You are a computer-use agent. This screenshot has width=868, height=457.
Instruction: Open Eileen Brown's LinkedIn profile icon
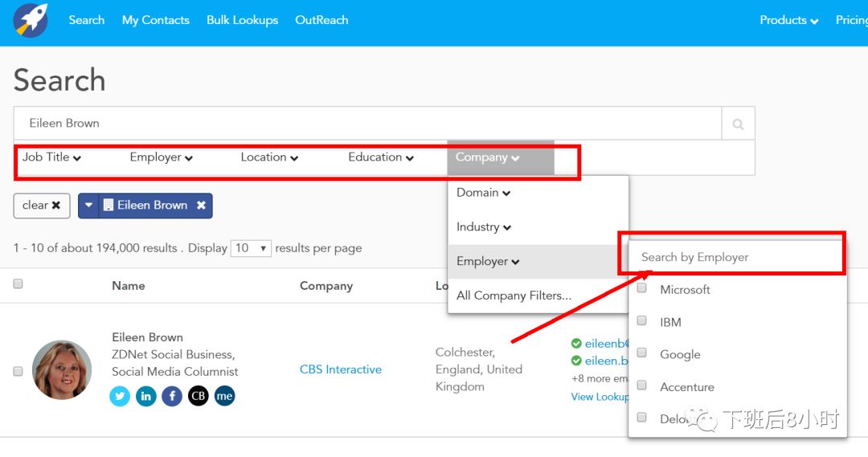[x=145, y=396]
